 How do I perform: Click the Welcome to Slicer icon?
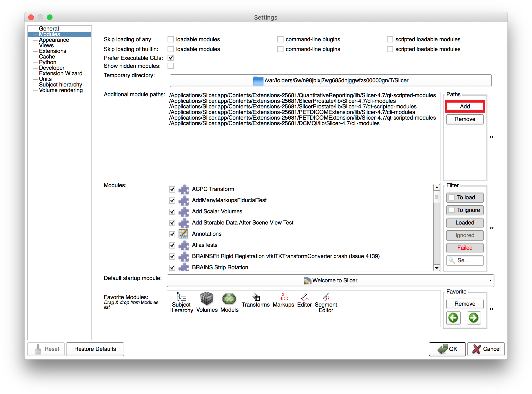click(307, 281)
